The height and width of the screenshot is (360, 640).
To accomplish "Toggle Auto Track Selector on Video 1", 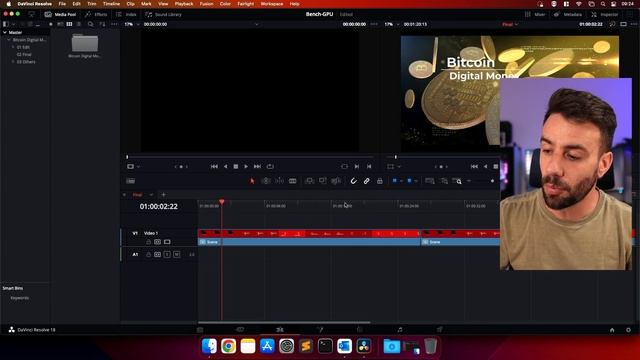I will [x=158, y=242].
